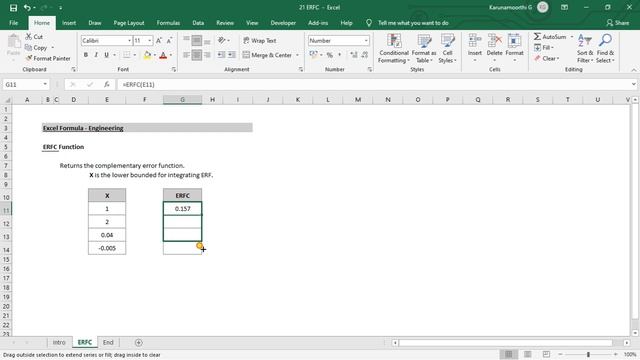This screenshot has width=640, height=360.
Task: Switch to the Page Layout tab
Action: coord(129,23)
